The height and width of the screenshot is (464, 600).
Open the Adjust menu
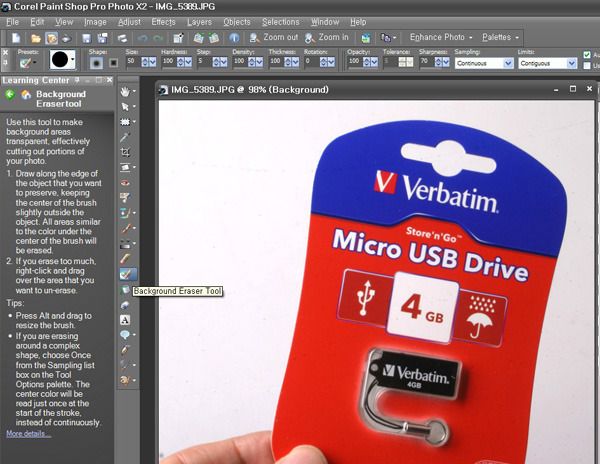click(129, 22)
